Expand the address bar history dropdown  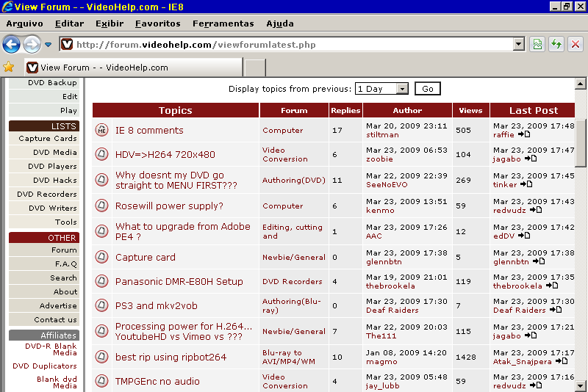[x=518, y=45]
